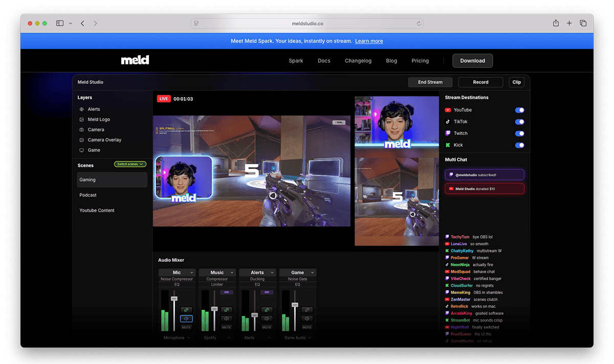Toggle the Twitch stream destination switch
The width and height of the screenshot is (614, 364).
(x=519, y=133)
